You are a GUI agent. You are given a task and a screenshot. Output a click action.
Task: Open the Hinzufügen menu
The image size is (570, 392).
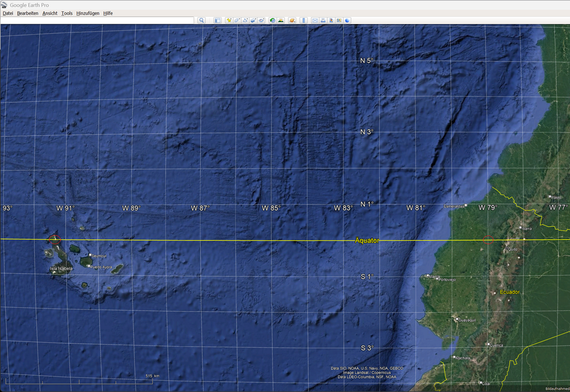[x=88, y=13]
